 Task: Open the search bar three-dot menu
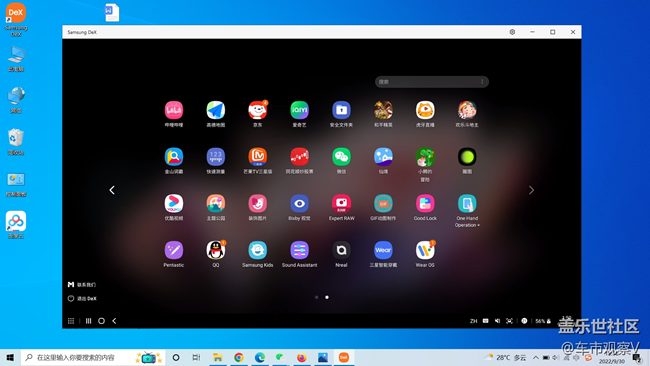pyautogui.click(x=482, y=82)
